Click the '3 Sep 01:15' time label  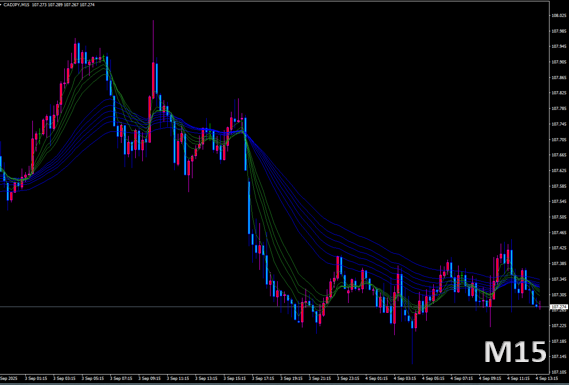coord(36,378)
